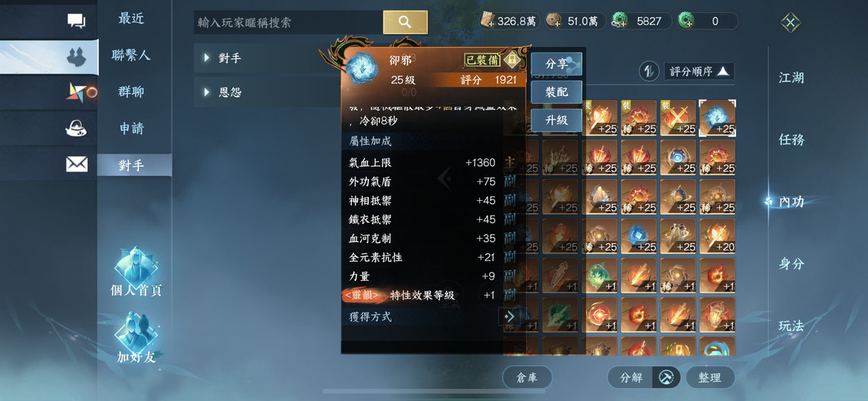Toggle the sort direction swap icon

(x=648, y=71)
